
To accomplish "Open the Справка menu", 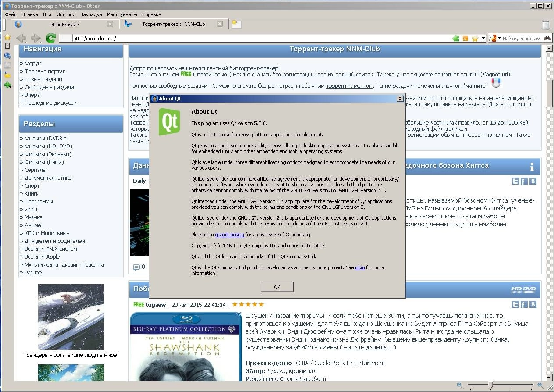I will (x=152, y=14).
